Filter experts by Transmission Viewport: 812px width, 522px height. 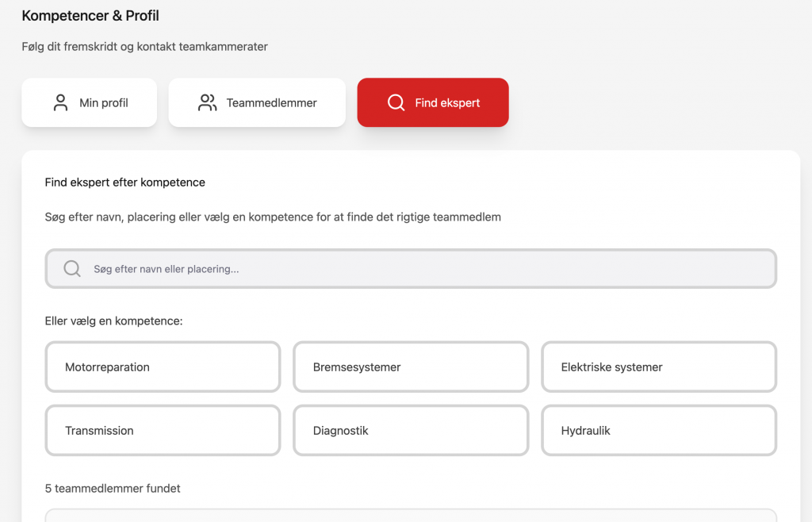point(163,431)
